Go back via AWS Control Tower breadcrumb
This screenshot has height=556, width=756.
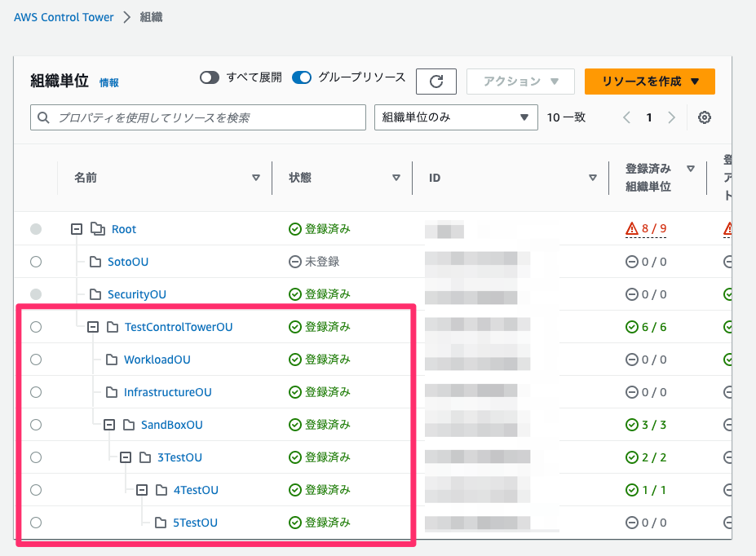[64, 16]
